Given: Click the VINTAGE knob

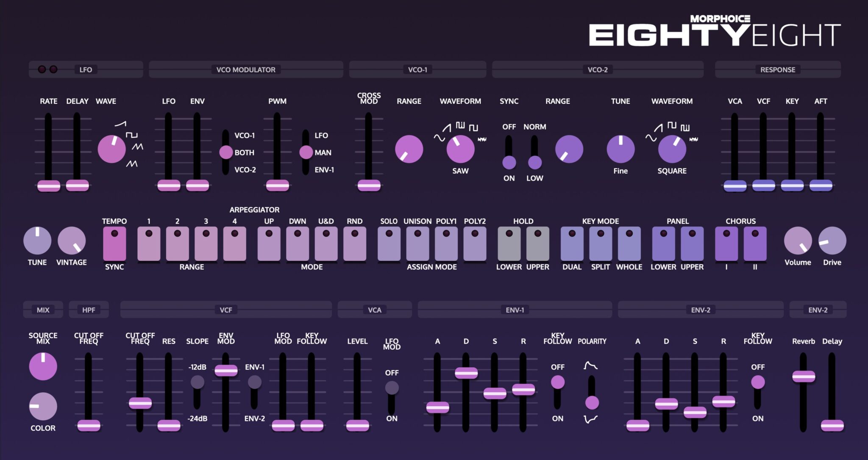Looking at the screenshot, I should click(72, 241).
